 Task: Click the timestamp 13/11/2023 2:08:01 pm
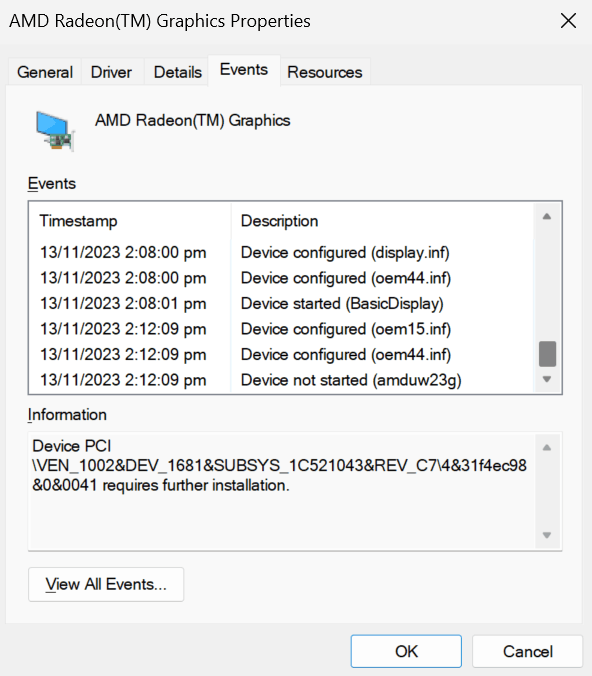click(x=123, y=304)
